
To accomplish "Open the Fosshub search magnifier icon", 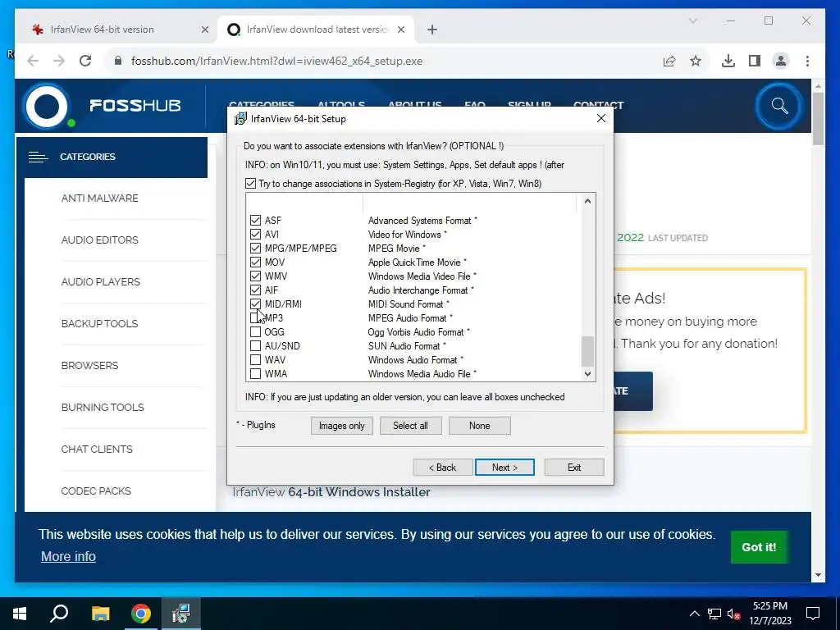I will click(779, 106).
